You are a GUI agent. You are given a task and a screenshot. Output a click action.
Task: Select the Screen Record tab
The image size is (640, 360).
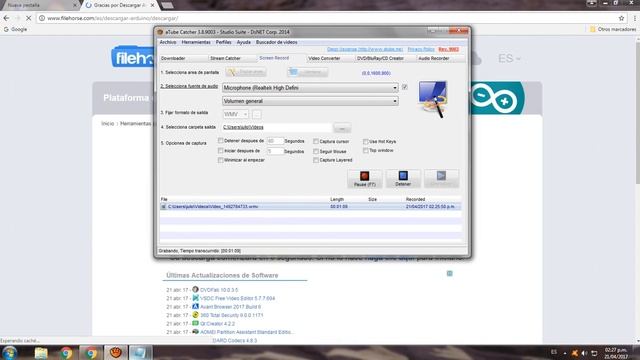[x=281, y=58]
